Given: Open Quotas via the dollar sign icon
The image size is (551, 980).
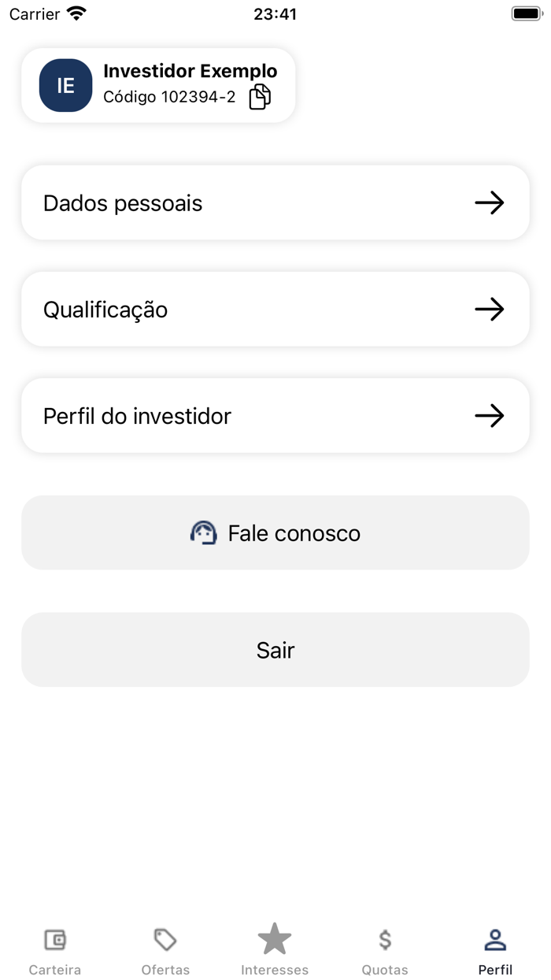Looking at the screenshot, I should (x=385, y=939).
